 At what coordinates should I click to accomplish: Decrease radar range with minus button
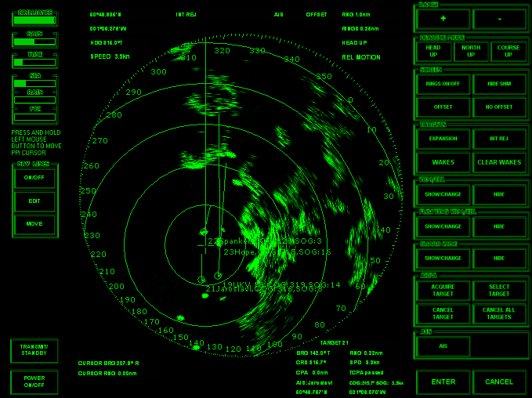500,19
